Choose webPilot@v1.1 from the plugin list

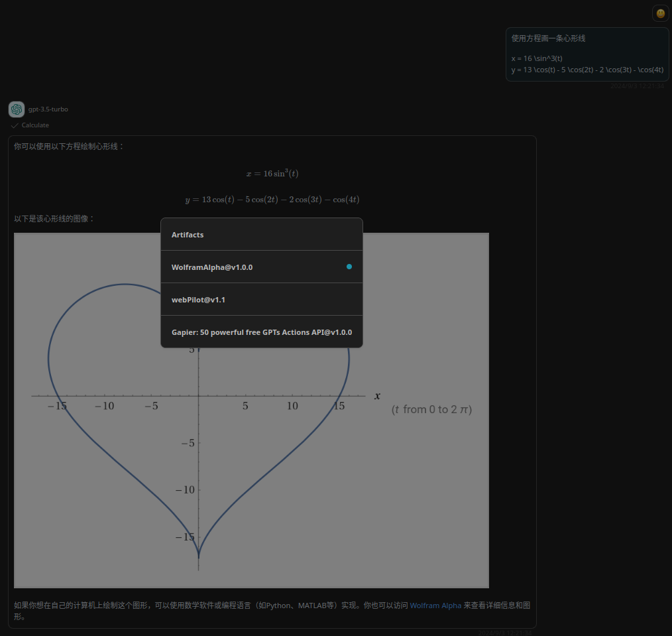[x=261, y=299]
